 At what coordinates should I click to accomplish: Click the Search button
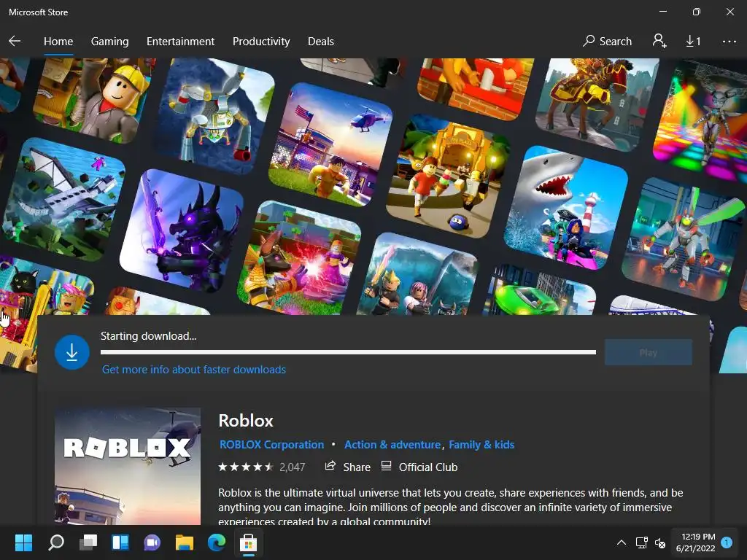click(x=607, y=42)
